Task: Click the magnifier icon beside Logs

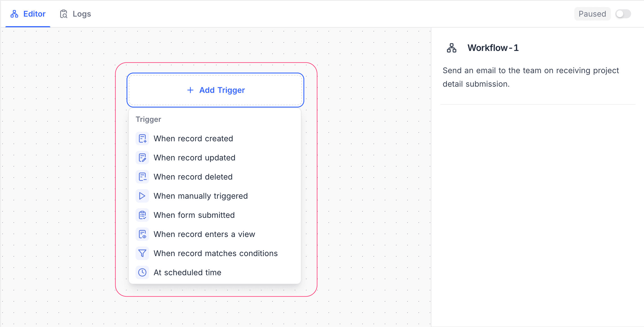Action: [x=64, y=14]
